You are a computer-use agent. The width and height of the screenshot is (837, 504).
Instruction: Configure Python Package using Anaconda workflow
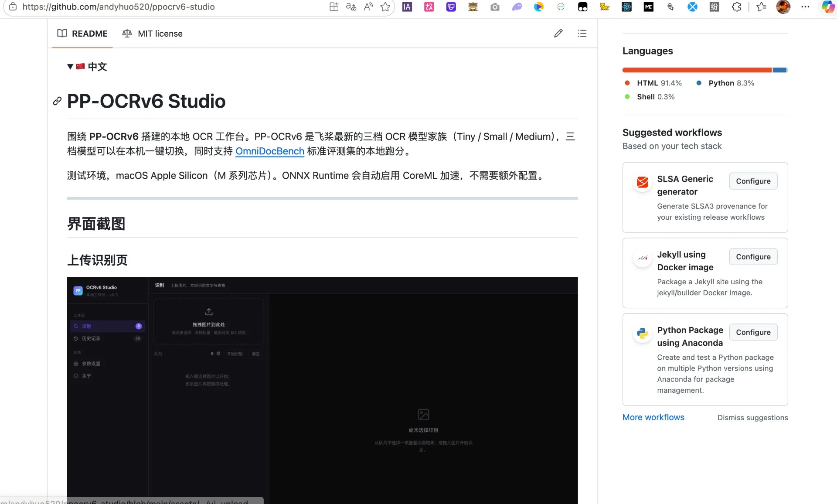click(x=753, y=332)
